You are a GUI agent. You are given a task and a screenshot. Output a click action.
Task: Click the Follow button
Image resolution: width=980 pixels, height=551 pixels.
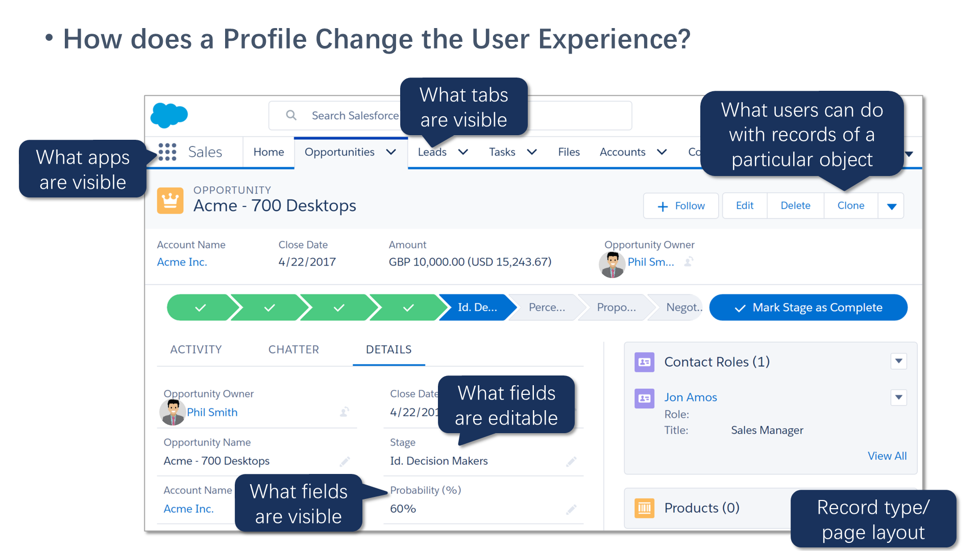pos(681,206)
